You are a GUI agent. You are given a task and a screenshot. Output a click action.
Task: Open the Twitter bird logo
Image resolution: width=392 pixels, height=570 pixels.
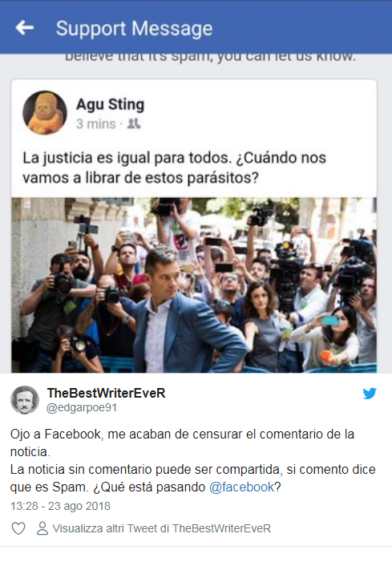pyautogui.click(x=370, y=394)
